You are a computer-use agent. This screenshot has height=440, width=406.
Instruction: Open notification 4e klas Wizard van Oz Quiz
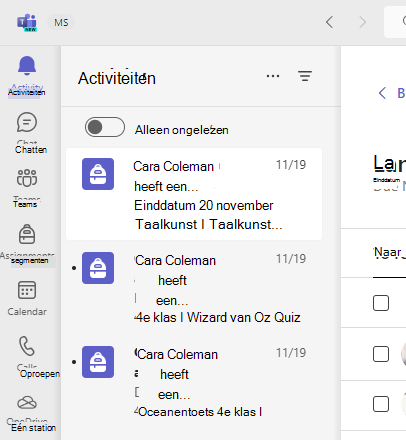tap(194, 288)
